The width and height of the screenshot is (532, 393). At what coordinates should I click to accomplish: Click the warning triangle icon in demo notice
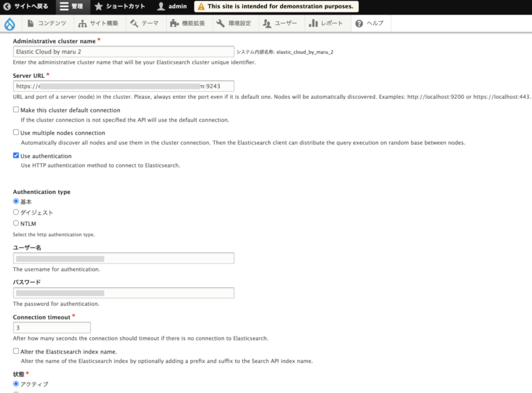coord(201,6)
